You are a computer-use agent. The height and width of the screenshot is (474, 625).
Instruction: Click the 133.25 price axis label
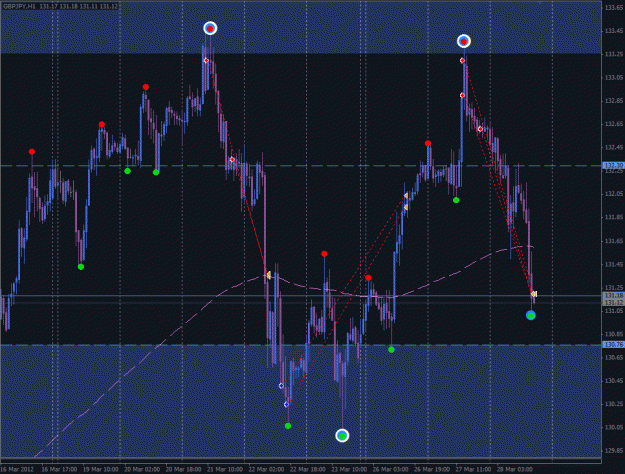(x=614, y=54)
